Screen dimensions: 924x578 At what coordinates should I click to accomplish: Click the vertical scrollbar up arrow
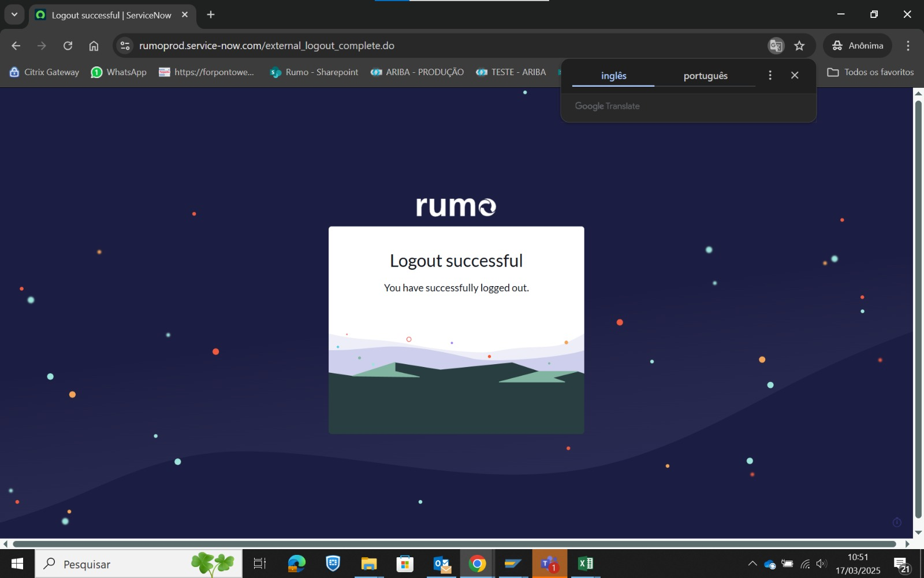pos(918,93)
